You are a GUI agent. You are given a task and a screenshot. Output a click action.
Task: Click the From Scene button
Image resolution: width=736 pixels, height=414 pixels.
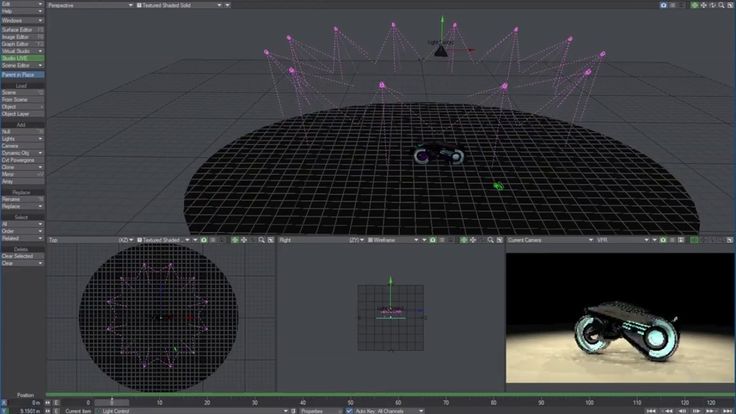(x=22, y=100)
